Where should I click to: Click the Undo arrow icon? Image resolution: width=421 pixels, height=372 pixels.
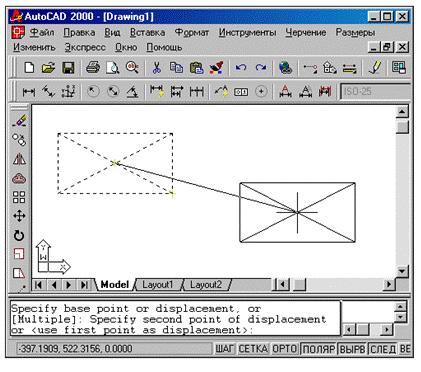(241, 68)
